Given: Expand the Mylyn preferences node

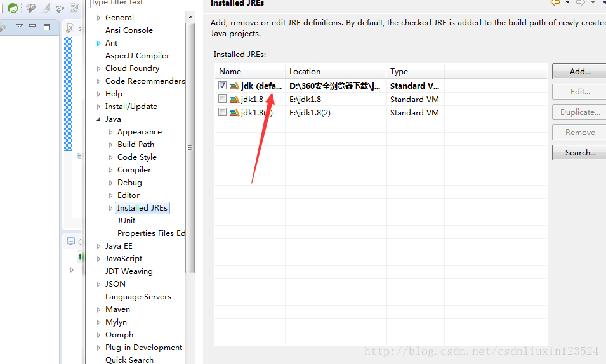Looking at the screenshot, I should click(x=98, y=323).
